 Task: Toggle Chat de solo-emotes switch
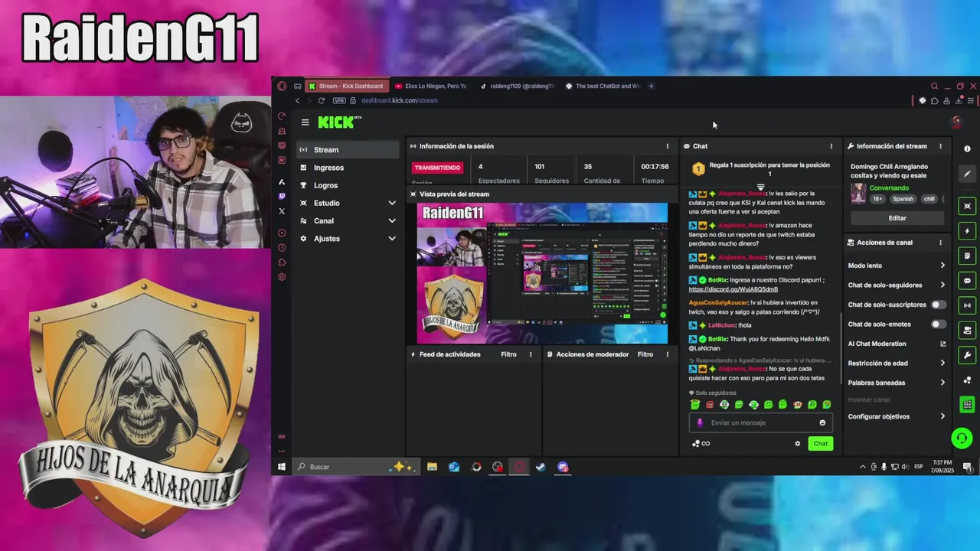click(x=938, y=324)
